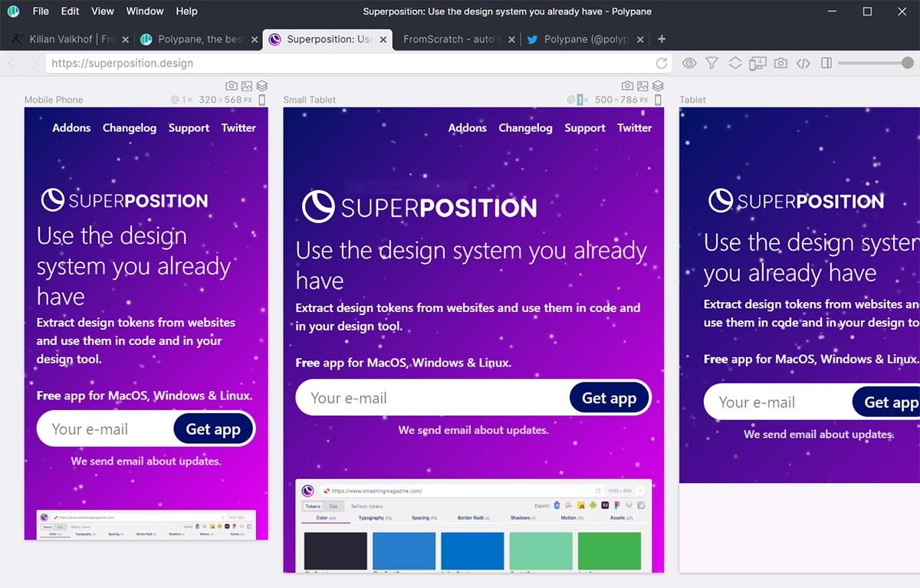This screenshot has height=588, width=920.
Task: Select the layers icon on the Small Tablet pane
Action: pos(658,86)
